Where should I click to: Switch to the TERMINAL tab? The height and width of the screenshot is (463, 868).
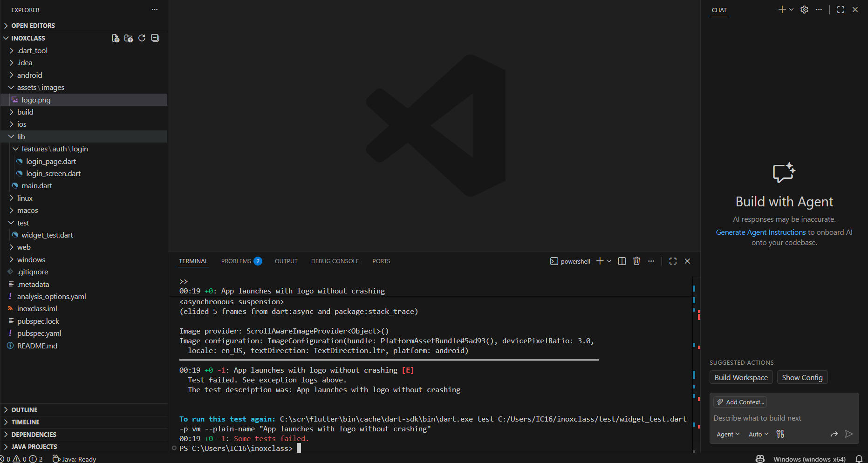point(193,261)
